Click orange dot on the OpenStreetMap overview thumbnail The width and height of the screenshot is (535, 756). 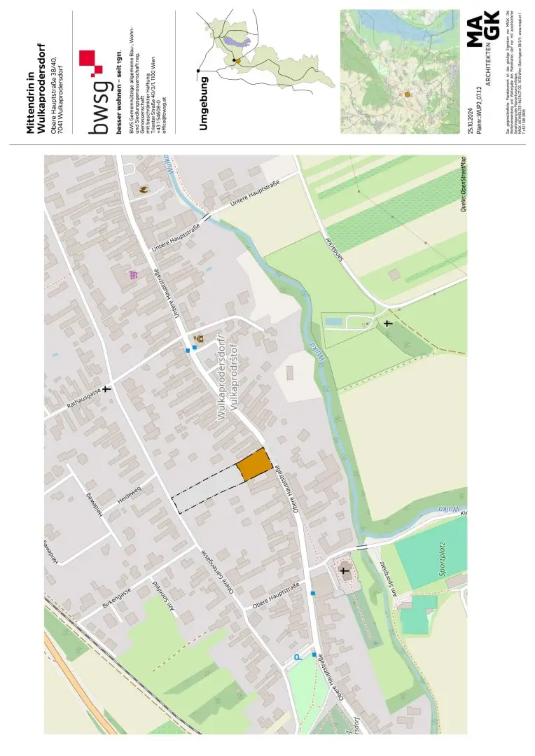tap(407, 95)
